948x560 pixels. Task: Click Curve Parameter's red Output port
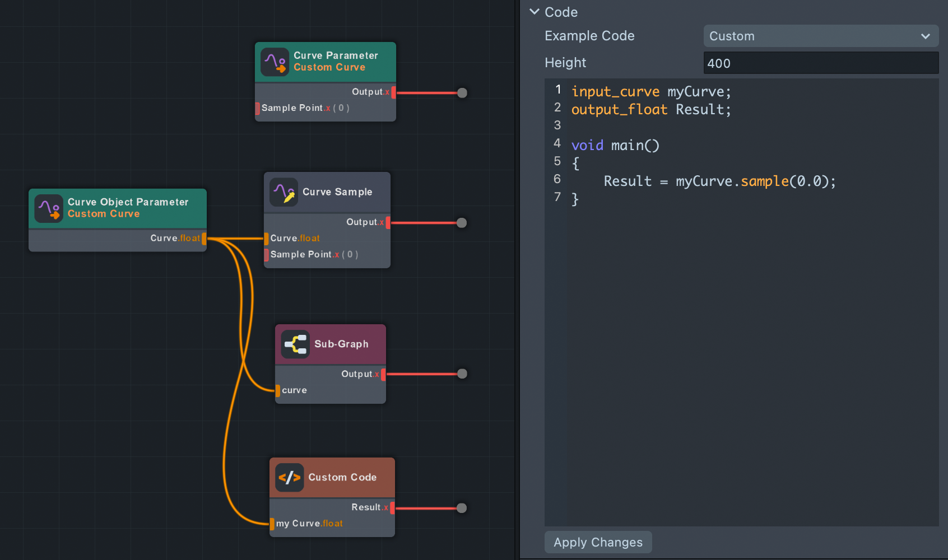393,92
